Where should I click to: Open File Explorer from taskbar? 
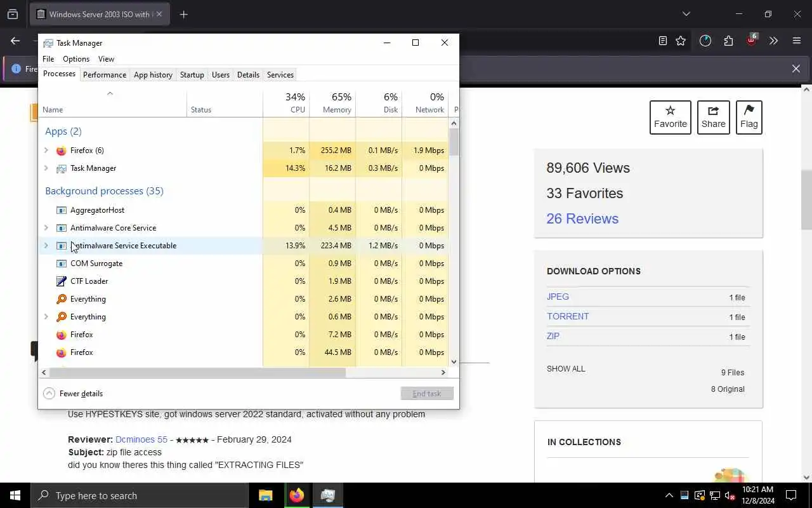[x=265, y=495]
